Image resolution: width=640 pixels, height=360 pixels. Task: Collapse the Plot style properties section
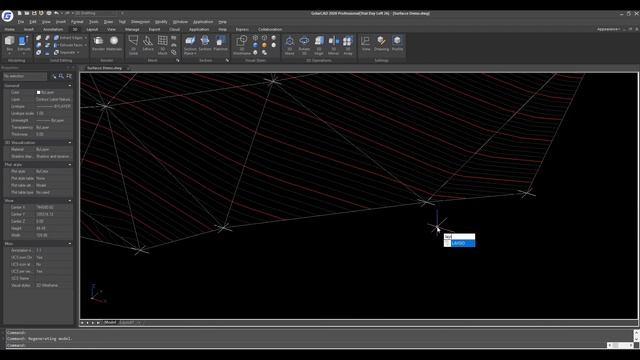[x=70, y=164]
